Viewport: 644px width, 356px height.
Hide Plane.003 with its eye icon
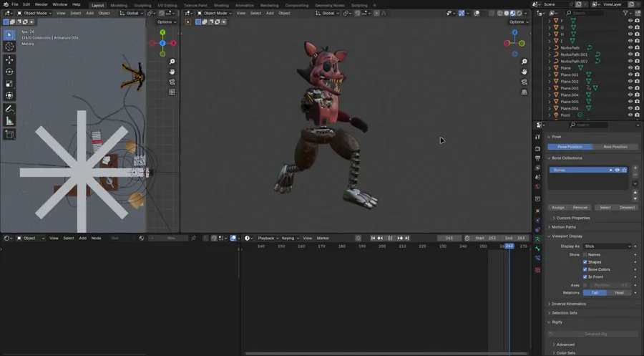[630, 88]
